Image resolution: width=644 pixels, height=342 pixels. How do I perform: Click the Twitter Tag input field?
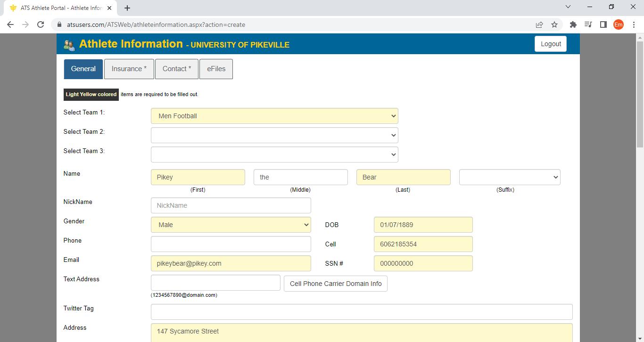(362, 312)
